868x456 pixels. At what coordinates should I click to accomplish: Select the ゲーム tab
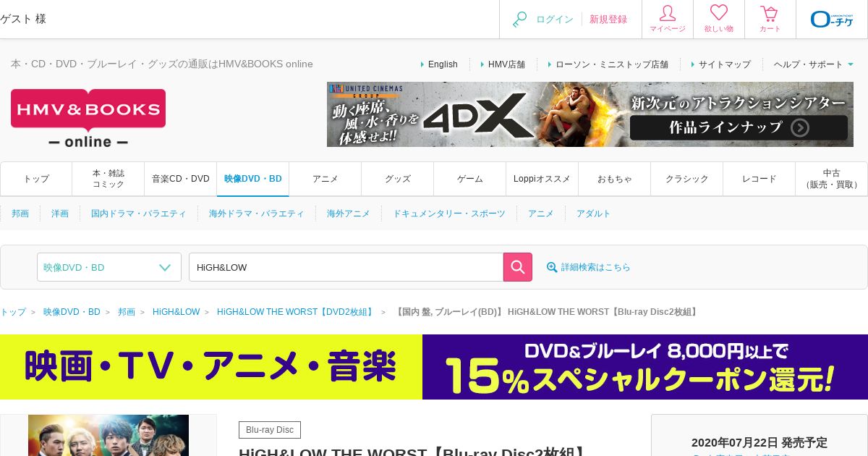click(x=470, y=179)
